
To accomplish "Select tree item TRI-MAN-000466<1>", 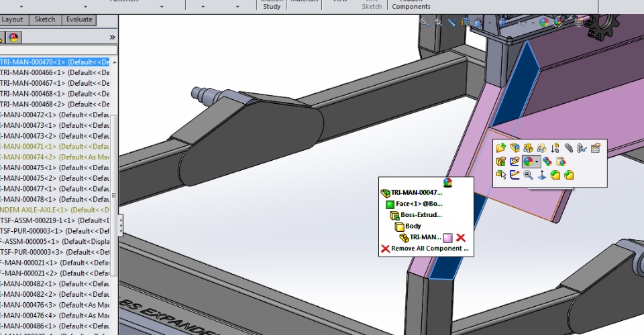I will tap(54, 73).
